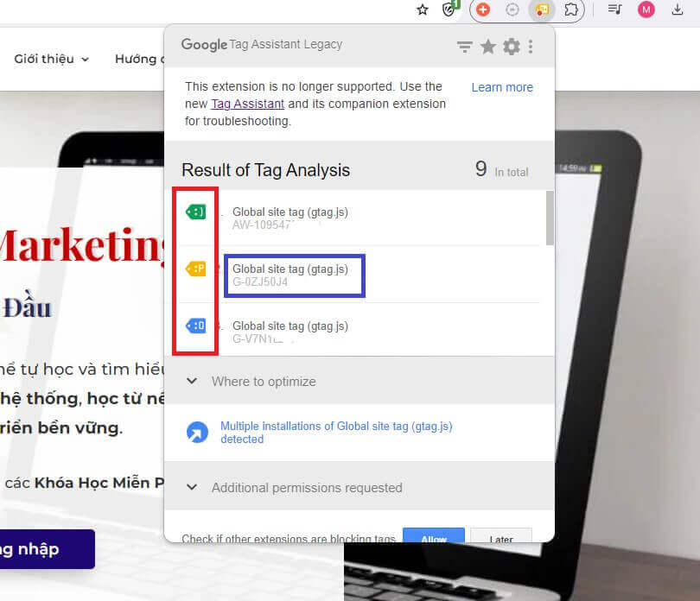This screenshot has width=700, height=601.
Task: Open the Extensions puzzle piece menu
Action: (x=571, y=9)
